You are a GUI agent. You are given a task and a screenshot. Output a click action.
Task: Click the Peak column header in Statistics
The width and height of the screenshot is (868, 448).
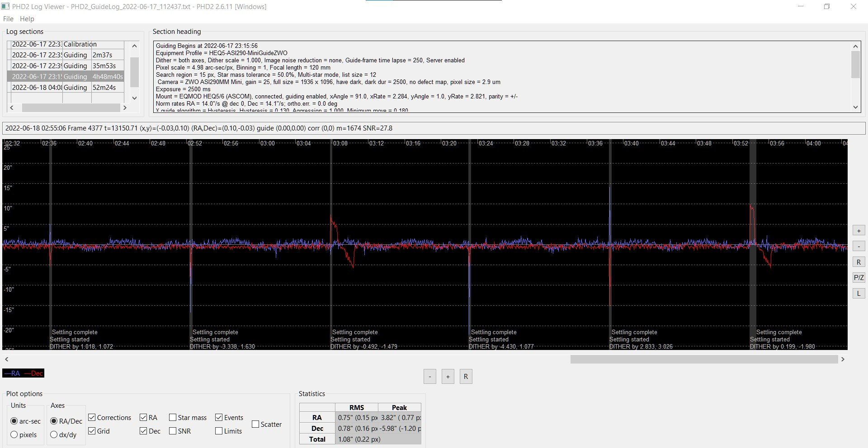tap(400, 407)
